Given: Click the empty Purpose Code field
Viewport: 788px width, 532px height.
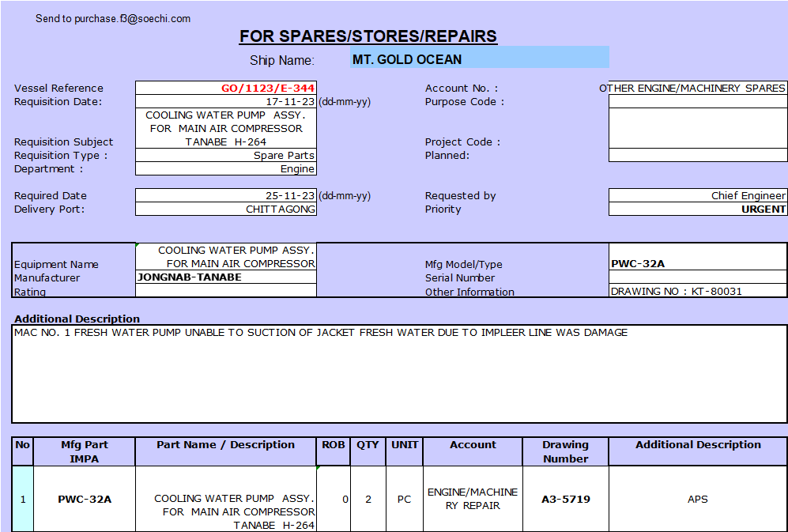Looking at the screenshot, I should click(x=697, y=102).
